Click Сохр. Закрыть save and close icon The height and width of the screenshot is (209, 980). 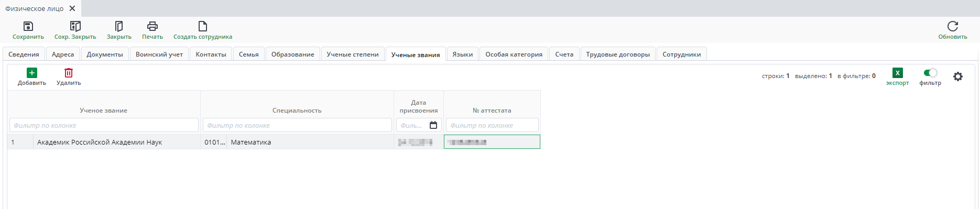point(75,26)
